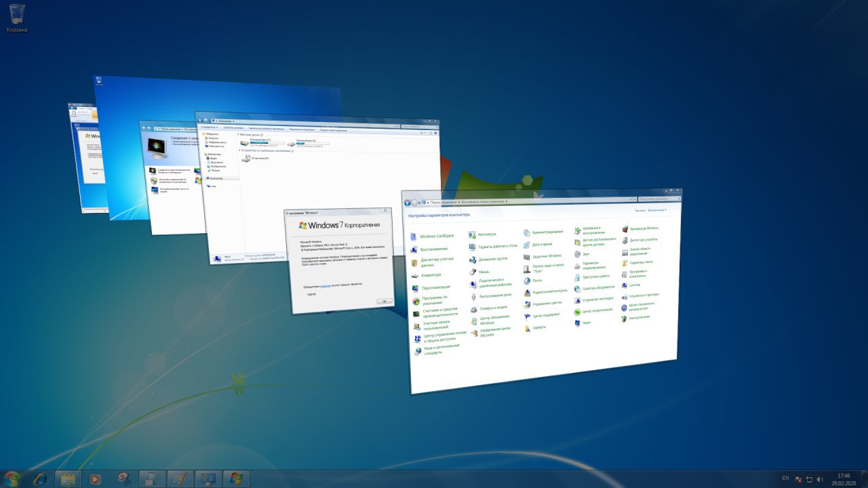Open Управление цветом item
Viewport: 868px width, 488px height.
tap(543, 304)
